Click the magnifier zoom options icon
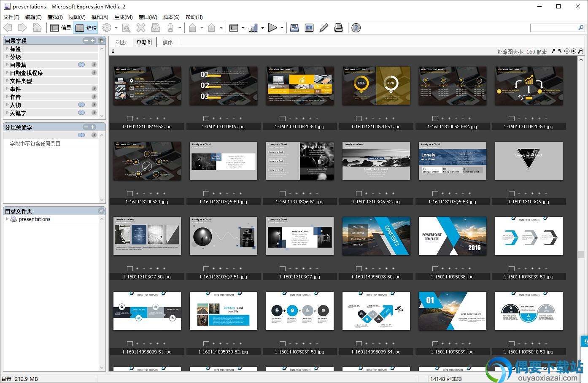588x383 pixels. pos(581,51)
